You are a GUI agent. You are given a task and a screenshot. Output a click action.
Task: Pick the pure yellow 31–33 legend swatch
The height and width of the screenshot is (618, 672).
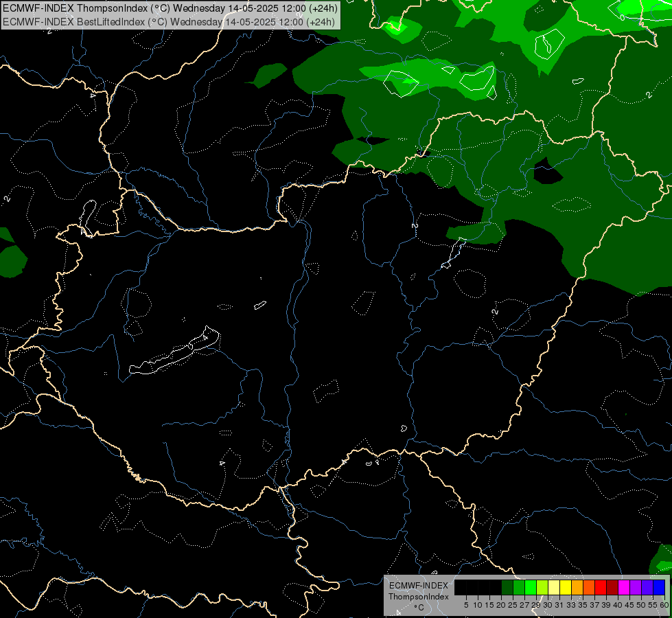566,587
